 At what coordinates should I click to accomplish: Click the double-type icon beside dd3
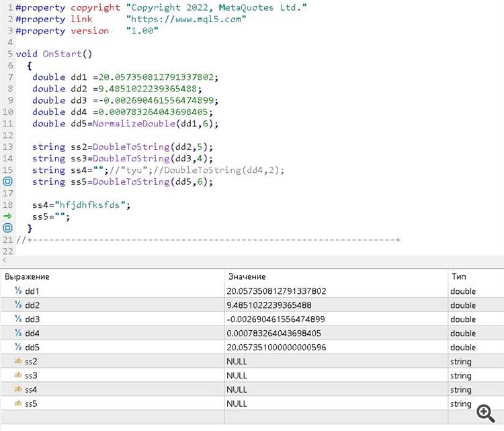pyautogui.click(x=18, y=319)
